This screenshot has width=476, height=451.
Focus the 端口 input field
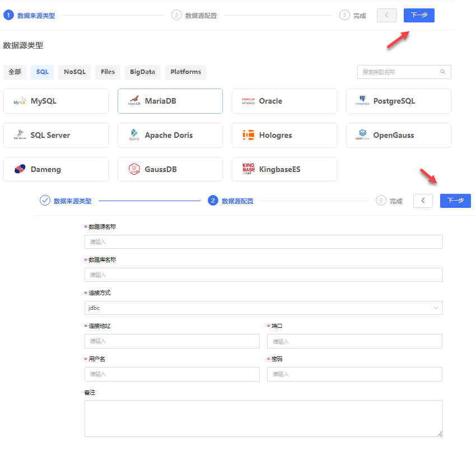[354, 341]
